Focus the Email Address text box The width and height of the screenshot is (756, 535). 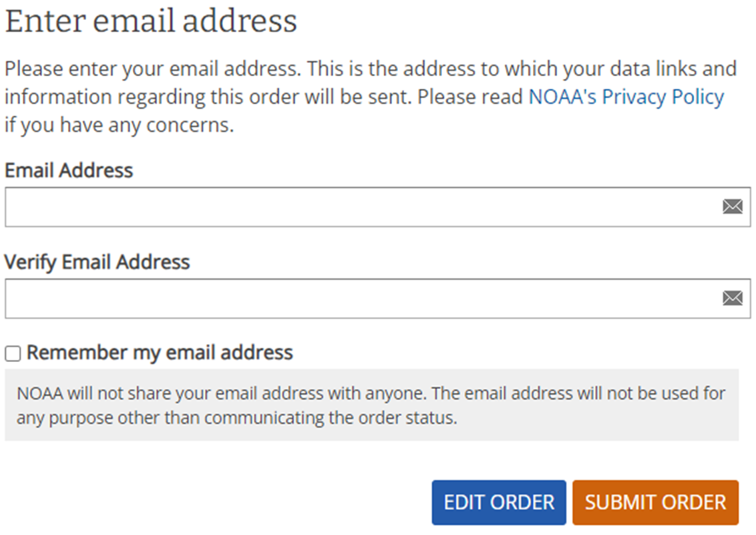(378, 207)
